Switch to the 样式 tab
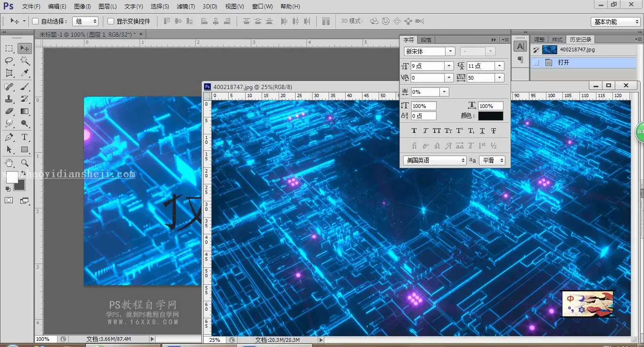The width and height of the screenshot is (644, 347). click(x=557, y=40)
